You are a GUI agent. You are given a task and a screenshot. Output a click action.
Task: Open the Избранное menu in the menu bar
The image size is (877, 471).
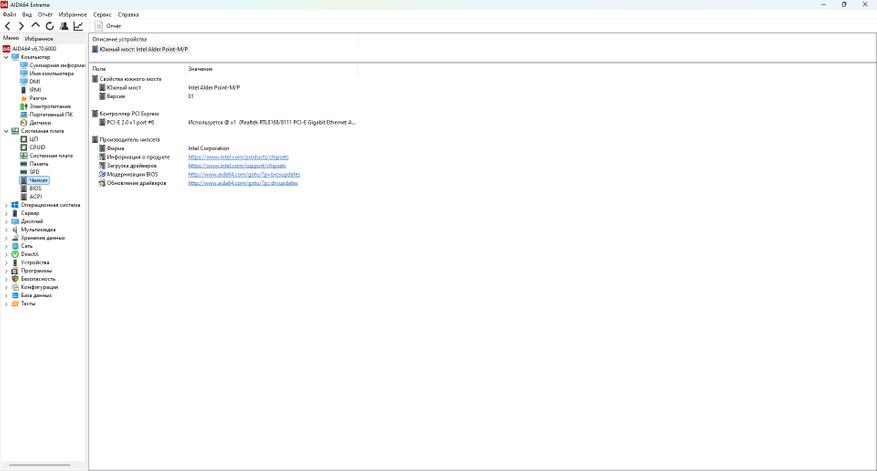click(x=73, y=15)
